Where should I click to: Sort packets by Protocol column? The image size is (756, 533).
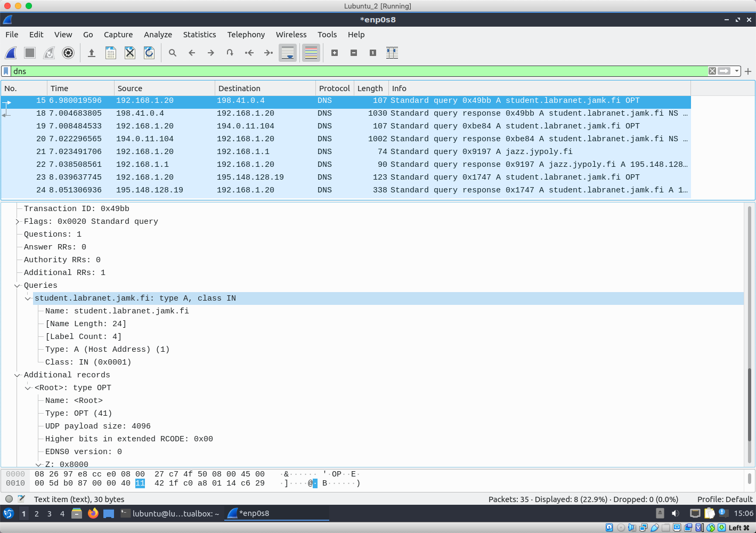click(x=335, y=88)
